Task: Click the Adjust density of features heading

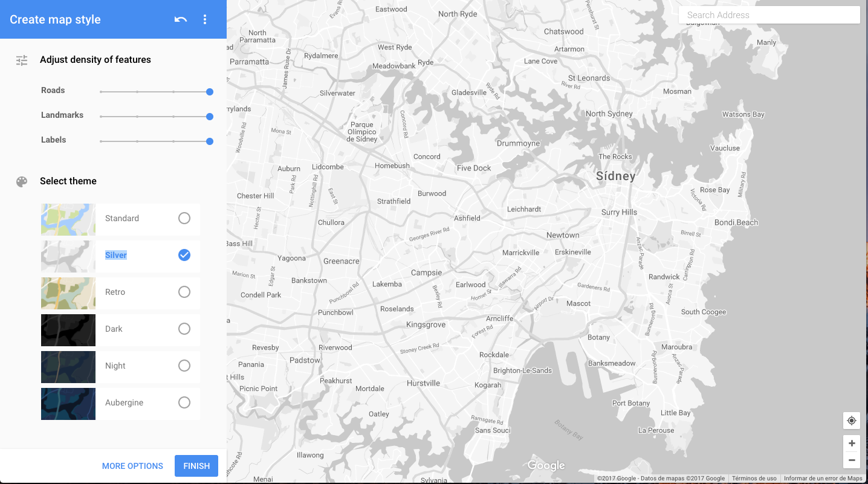Action: pos(96,60)
